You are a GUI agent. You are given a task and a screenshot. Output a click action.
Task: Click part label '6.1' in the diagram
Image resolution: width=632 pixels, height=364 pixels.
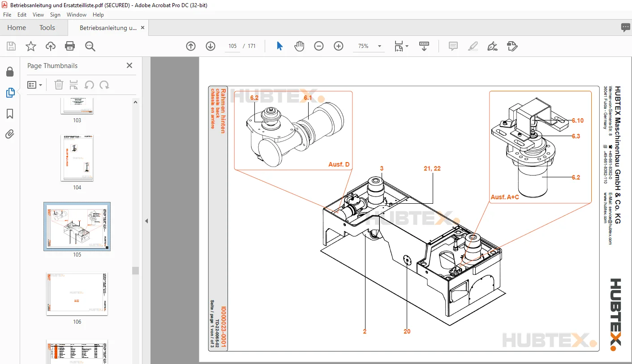tap(308, 98)
